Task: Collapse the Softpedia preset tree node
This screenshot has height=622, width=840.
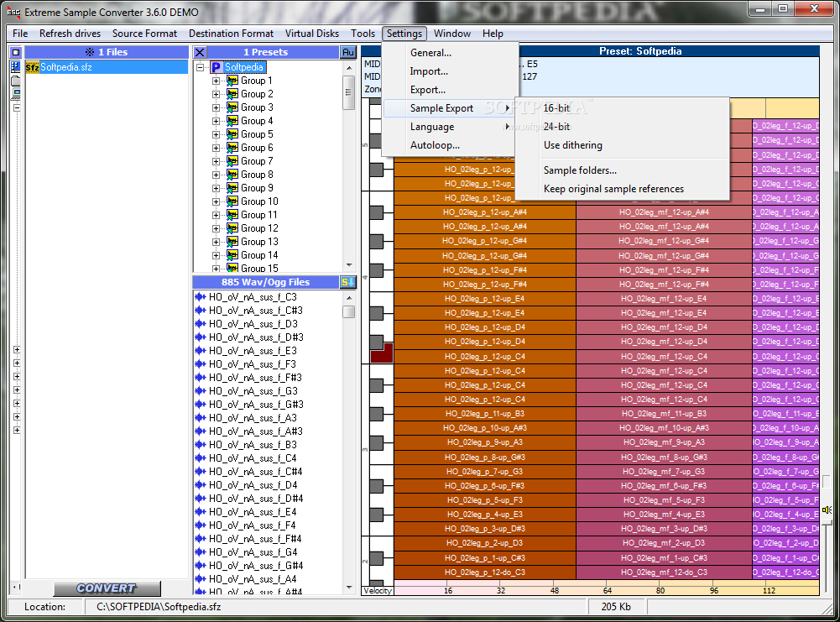Action: [201, 67]
